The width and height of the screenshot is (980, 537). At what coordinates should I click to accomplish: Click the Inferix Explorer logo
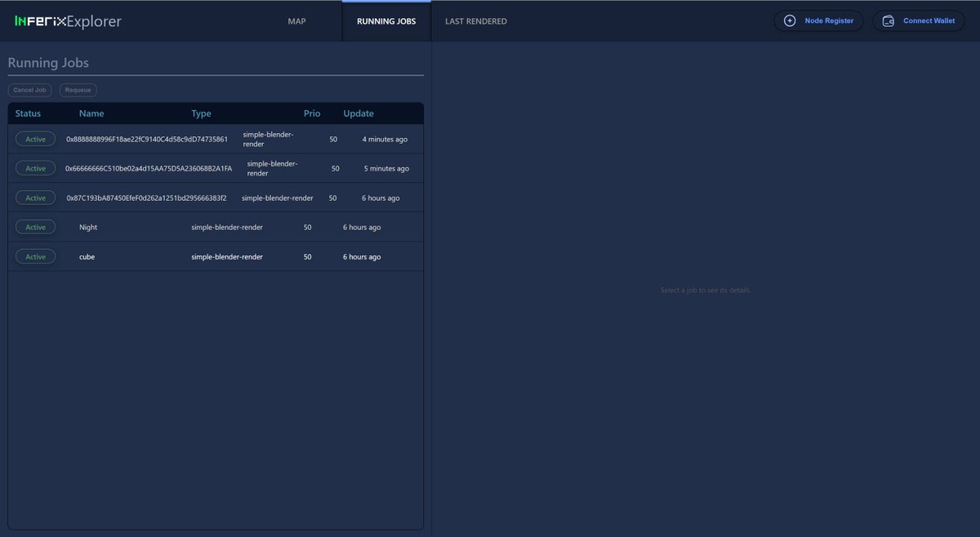click(x=68, y=21)
